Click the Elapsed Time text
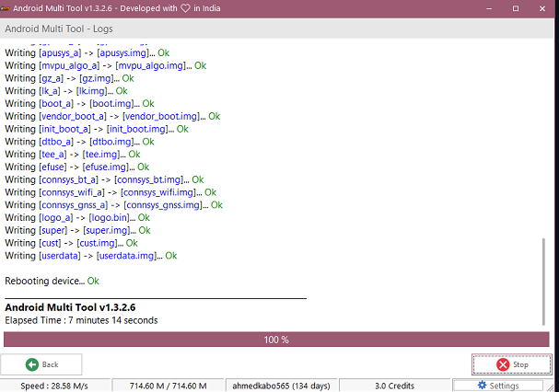 [x=81, y=320]
